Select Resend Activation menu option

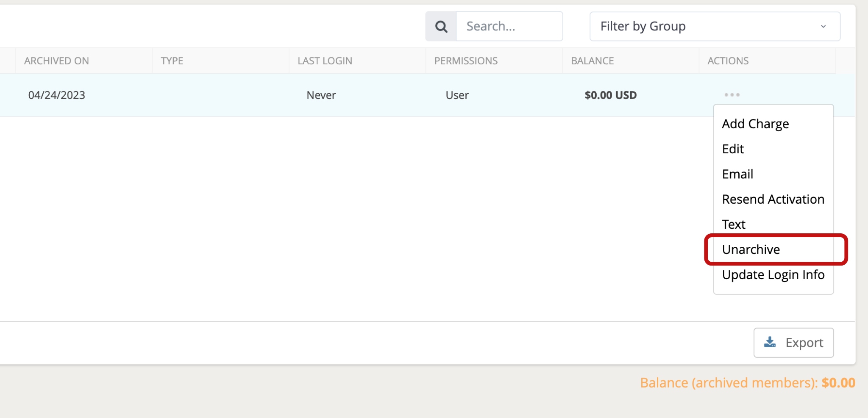[x=773, y=199]
